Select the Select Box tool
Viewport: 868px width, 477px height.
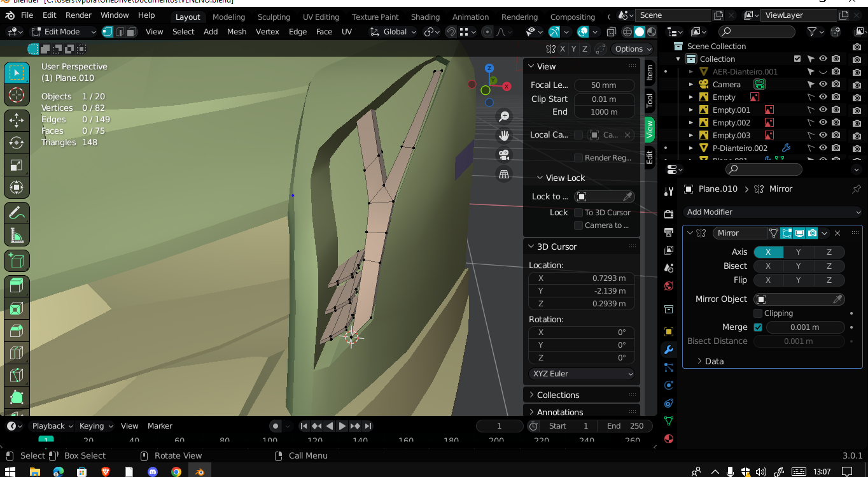(17, 73)
